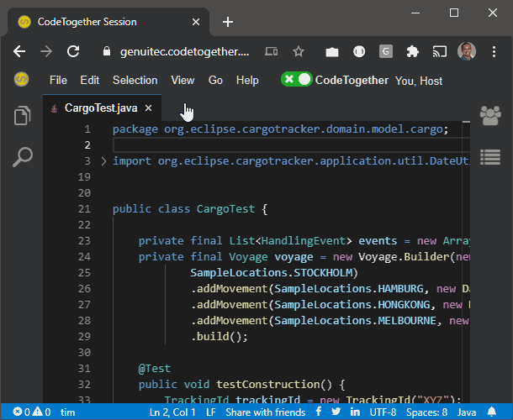Click the @Test annotation on line 31
Image resolution: width=513 pixels, height=420 pixels.
[154, 369]
